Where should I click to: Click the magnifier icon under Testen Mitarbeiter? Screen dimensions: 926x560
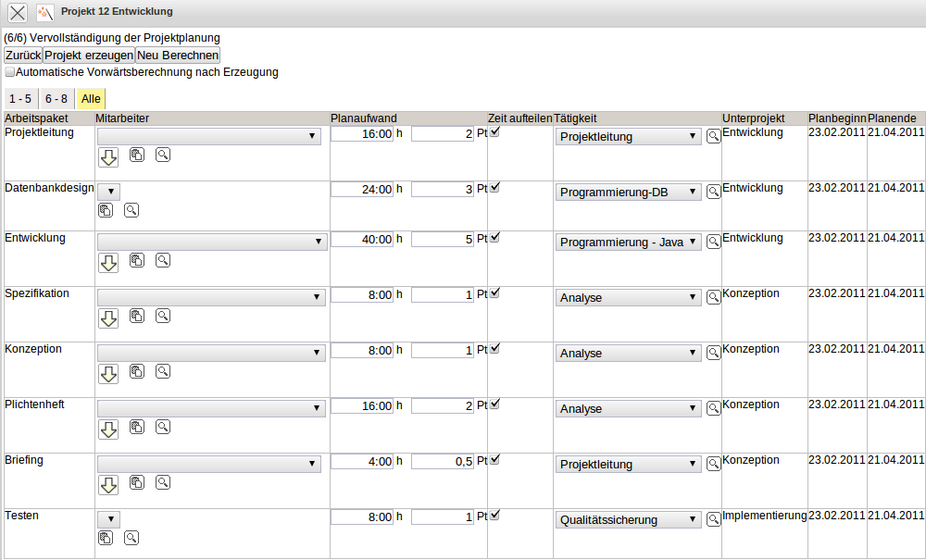[131, 538]
